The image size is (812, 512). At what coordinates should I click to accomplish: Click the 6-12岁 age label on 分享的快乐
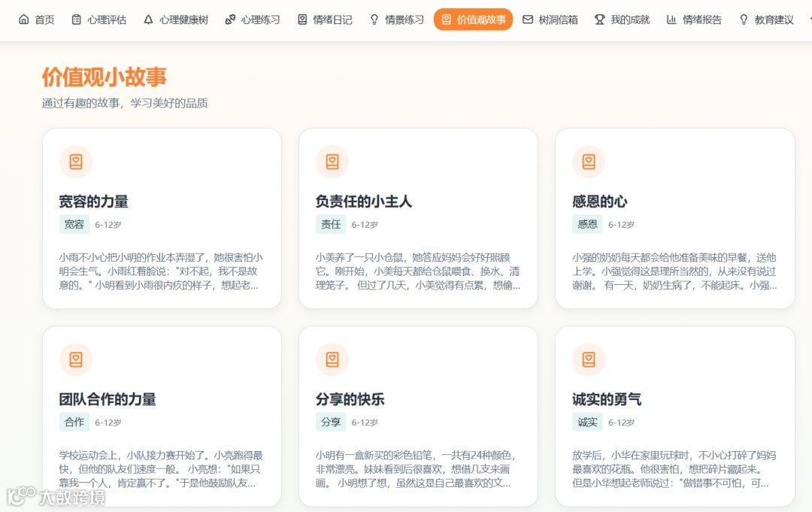pyautogui.click(x=365, y=423)
